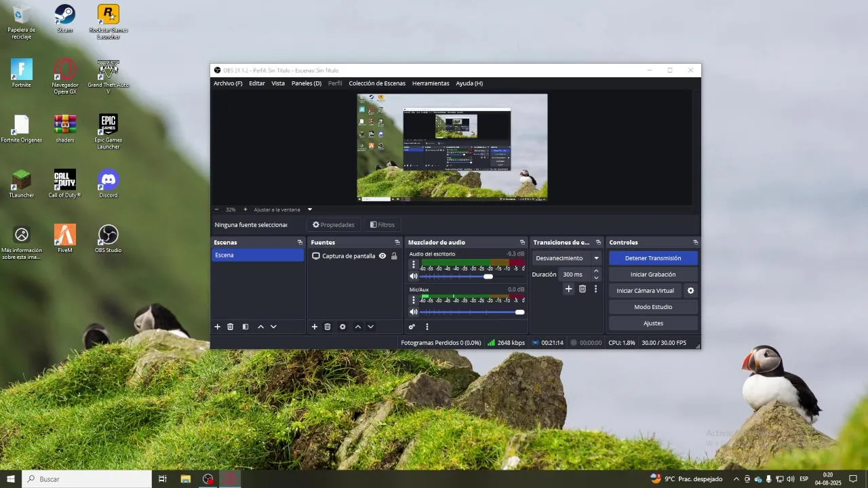Open transition properties three-dot menu
Screen dimensions: 868x488
click(x=595, y=289)
